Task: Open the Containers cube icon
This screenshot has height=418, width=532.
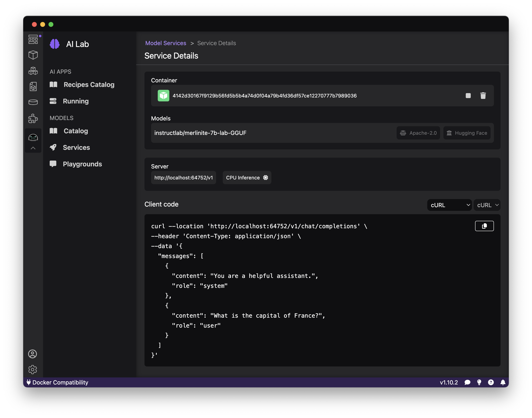Action: coord(33,55)
